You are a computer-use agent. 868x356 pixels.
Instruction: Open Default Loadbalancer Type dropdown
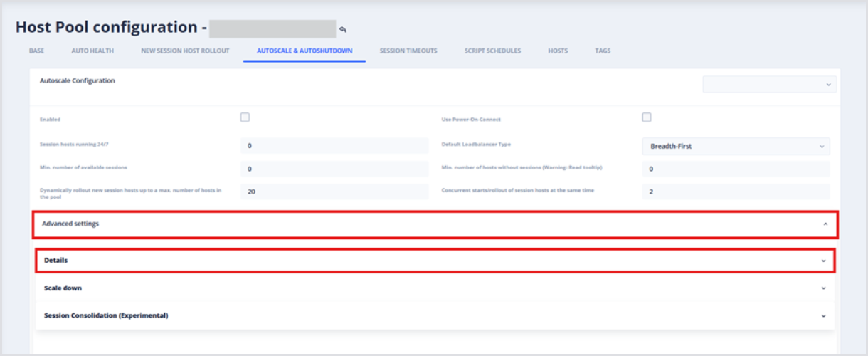(736, 146)
